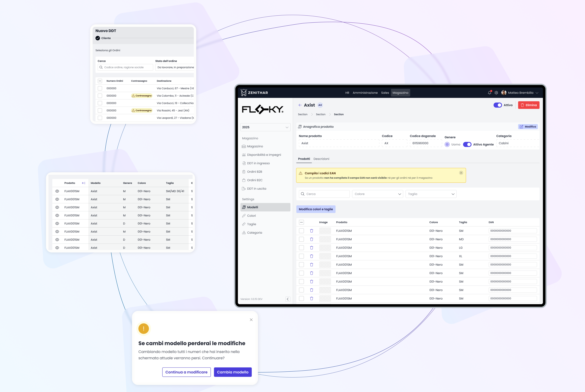Toggle the select-all checkbox in products table header
The width and height of the screenshot is (585, 392).
(301, 223)
